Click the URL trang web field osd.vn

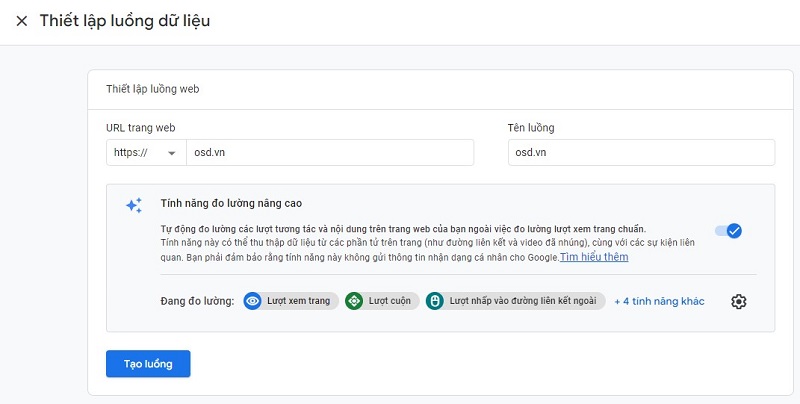(x=330, y=153)
